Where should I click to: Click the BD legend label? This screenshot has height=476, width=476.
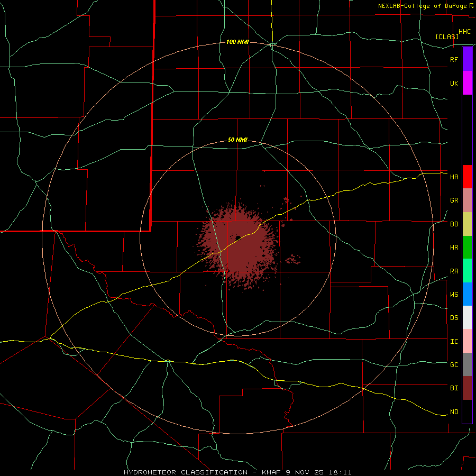click(x=454, y=224)
